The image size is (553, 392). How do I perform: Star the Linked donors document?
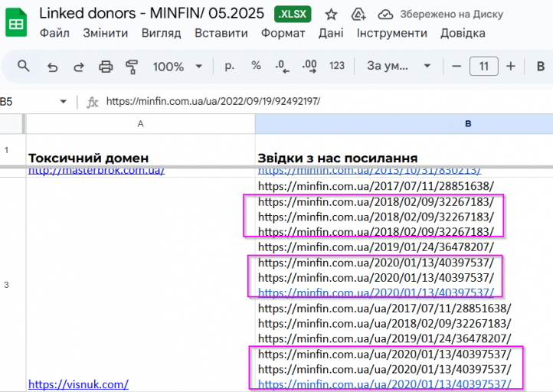pyautogui.click(x=331, y=15)
